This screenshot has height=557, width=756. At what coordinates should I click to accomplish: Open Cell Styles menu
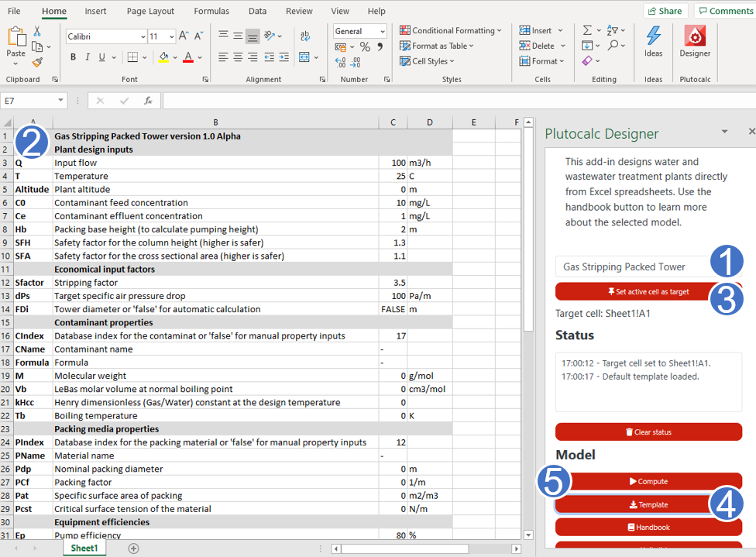pyautogui.click(x=427, y=61)
